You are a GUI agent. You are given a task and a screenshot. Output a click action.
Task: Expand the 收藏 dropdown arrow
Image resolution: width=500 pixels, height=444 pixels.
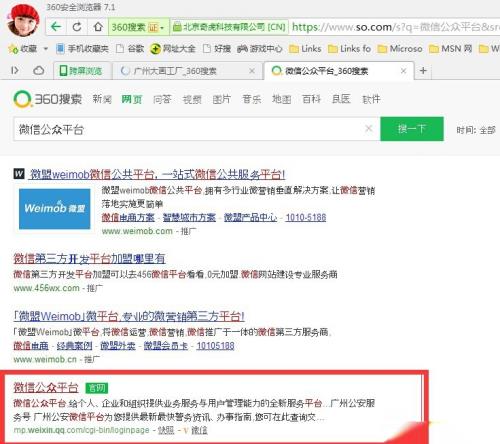coord(46,49)
